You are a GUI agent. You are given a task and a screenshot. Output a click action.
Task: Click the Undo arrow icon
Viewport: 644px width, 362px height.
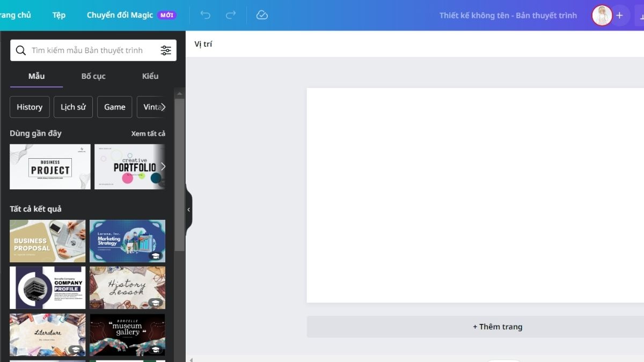tap(204, 15)
